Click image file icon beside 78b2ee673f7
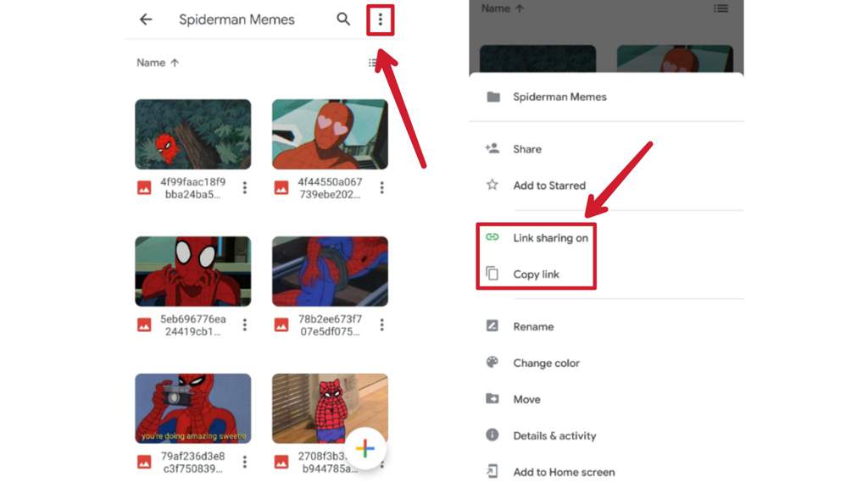 click(x=281, y=324)
